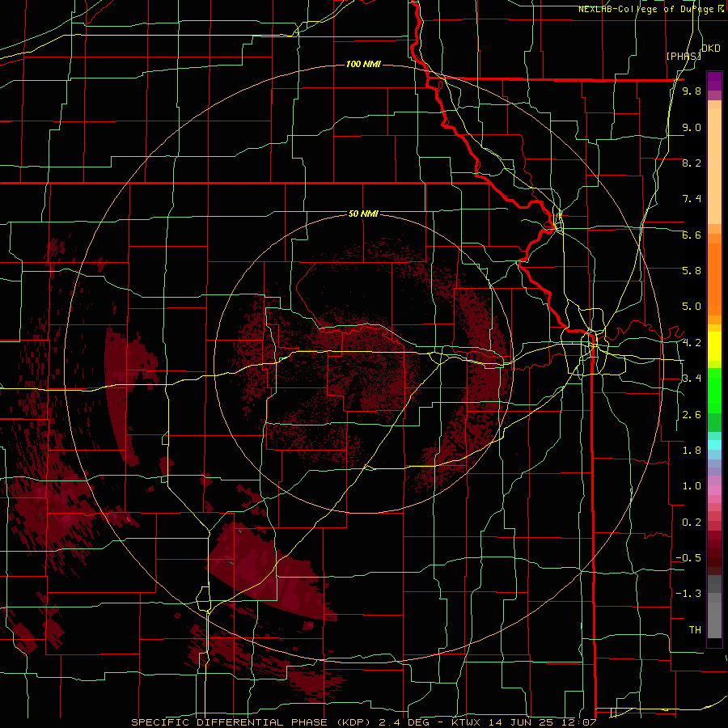Click the 9.8 value on the color scale
The image size is (728, 728).
[692, 91]
